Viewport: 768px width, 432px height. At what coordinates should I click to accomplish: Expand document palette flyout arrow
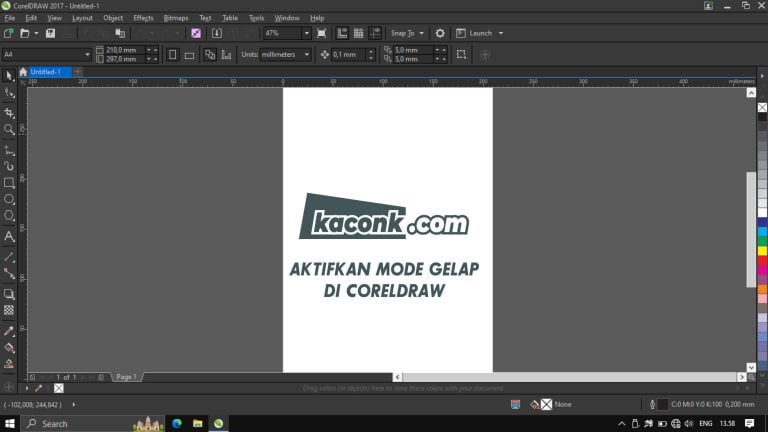click(27, 388)
